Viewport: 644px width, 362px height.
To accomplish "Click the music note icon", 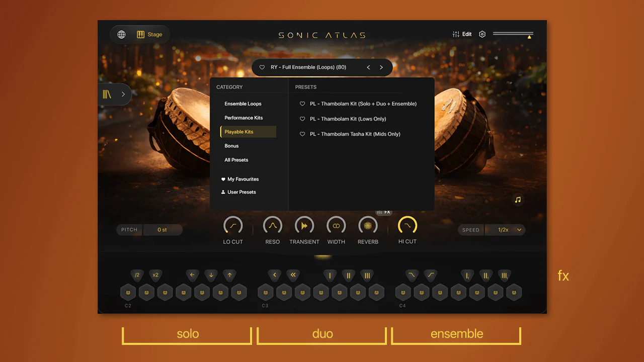I will point(518,200).
